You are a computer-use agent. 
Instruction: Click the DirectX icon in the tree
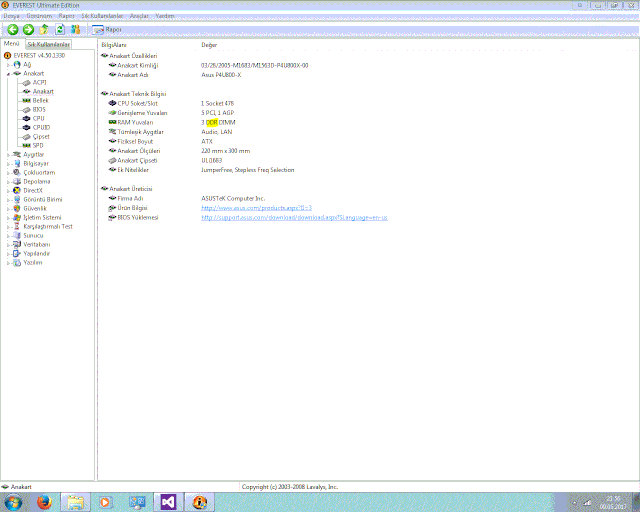[x=17, y=190]
